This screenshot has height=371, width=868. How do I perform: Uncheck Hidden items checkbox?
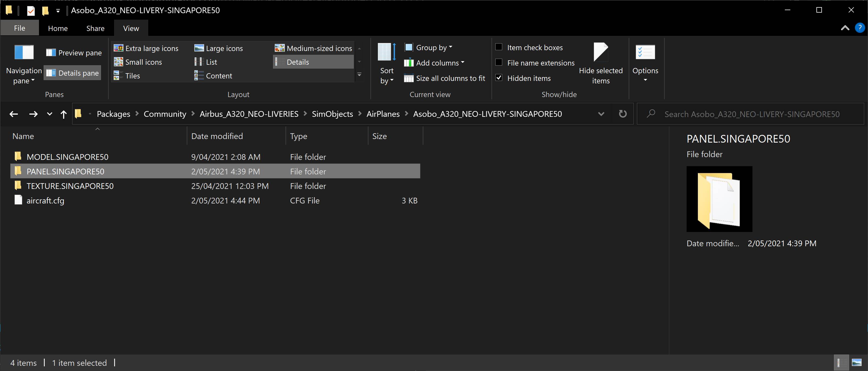(x=499, y=78)
